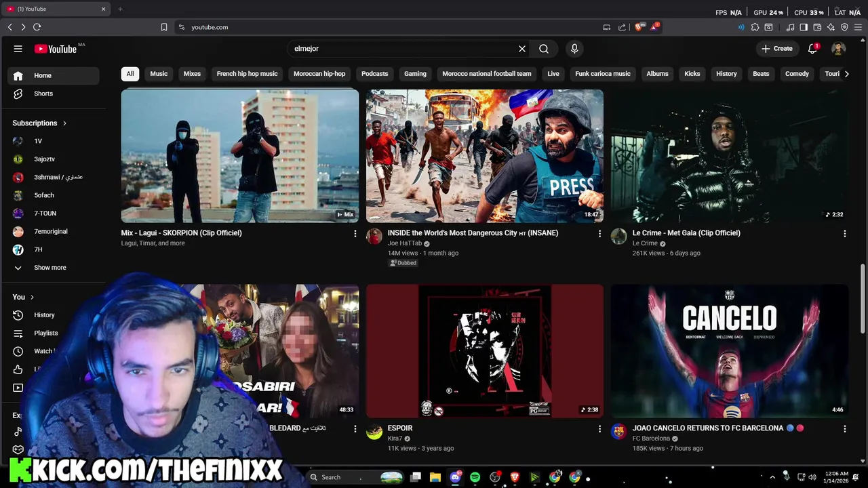This screenshot has height=488, width=868.
Task: Expand Subscriptions section chevron
Action: [x=64, y=123]
